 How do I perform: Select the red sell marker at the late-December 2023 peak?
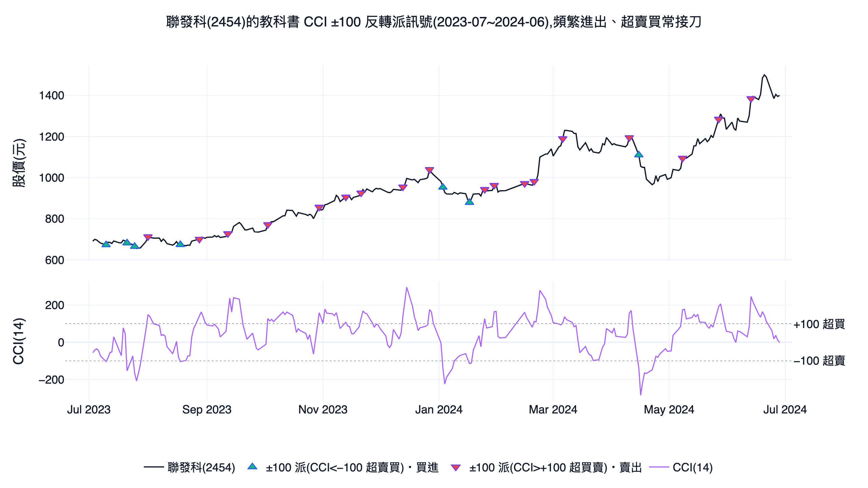click(430, 170)
